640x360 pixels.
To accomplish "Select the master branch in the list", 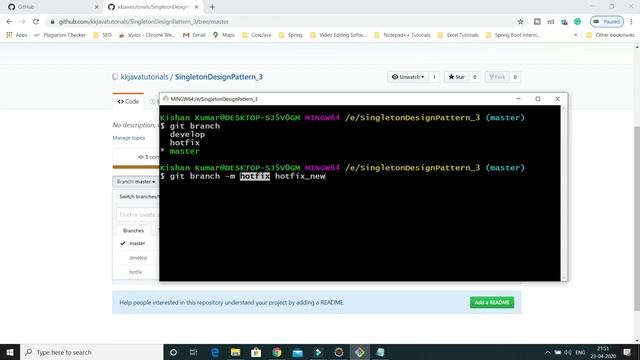I will [137, 243].
